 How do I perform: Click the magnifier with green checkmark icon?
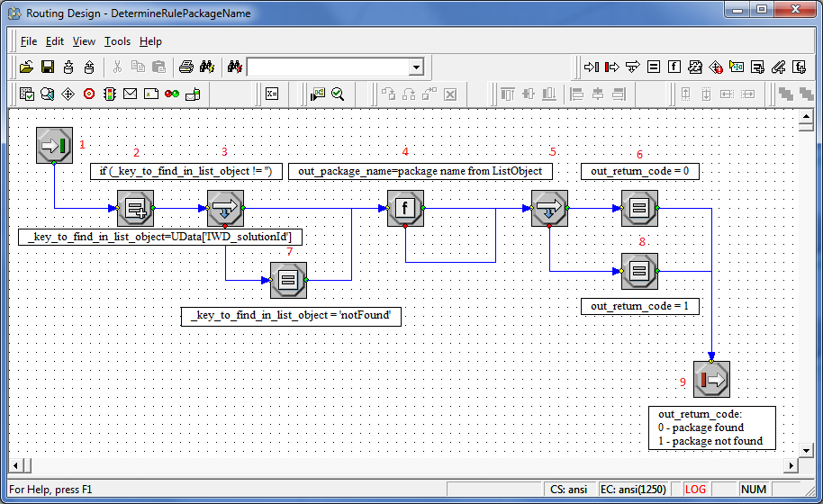click(x=339, y=94)
